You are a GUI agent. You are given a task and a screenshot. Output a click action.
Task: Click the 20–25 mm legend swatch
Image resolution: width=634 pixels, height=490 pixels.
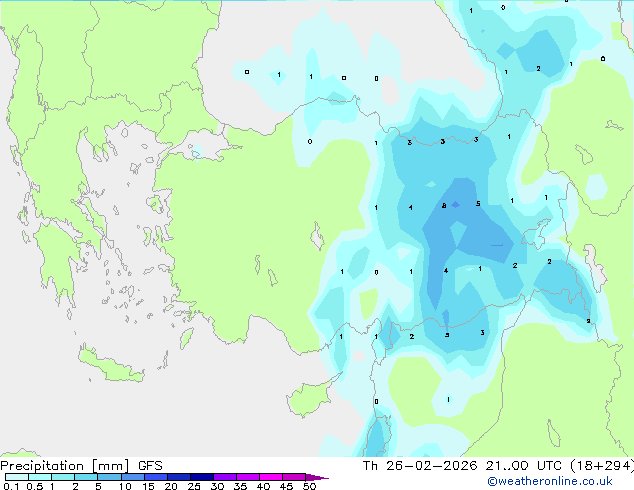[x=178, y=477]
